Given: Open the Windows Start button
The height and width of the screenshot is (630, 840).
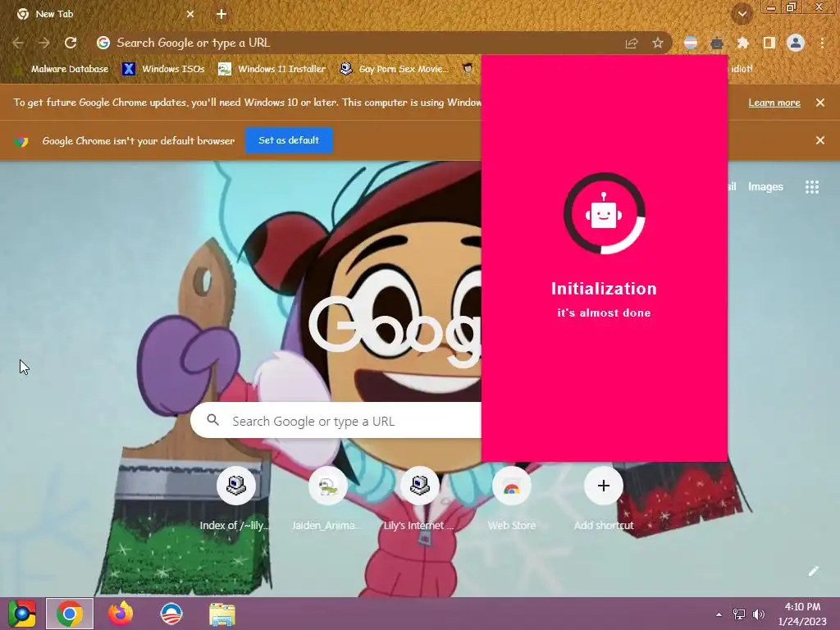Looking at the screenshot, I should click(22, 614).
